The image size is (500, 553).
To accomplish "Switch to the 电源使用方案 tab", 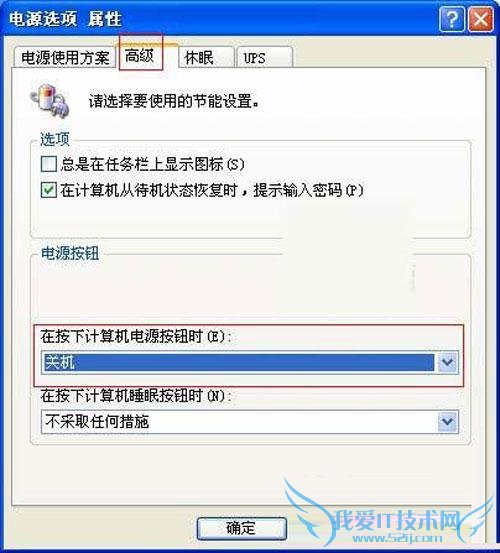I will point(65,57).
